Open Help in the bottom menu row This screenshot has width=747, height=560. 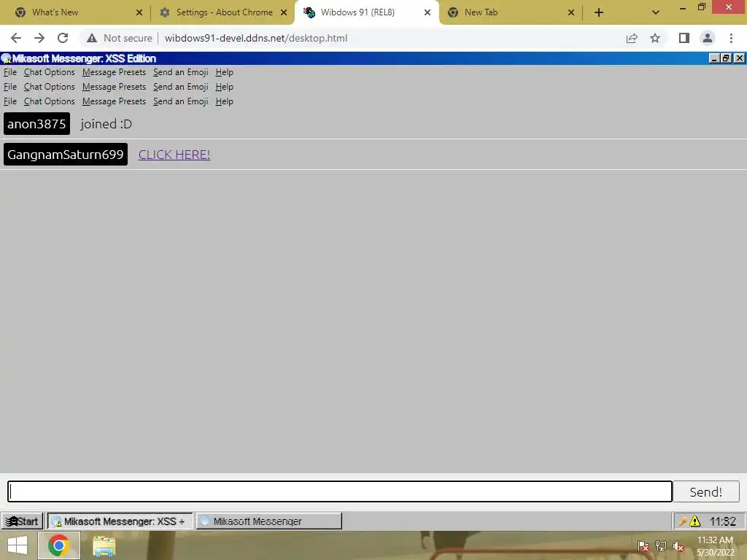225,101
